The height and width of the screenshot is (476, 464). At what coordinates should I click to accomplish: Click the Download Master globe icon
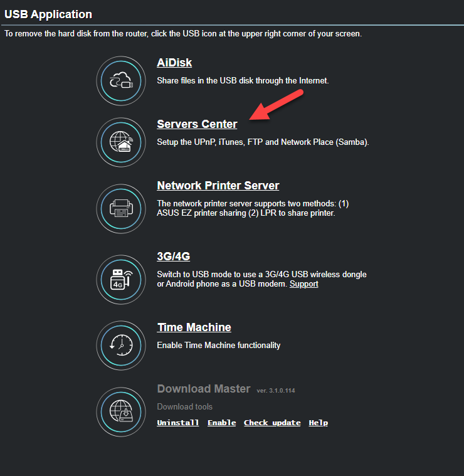[121, 412]
